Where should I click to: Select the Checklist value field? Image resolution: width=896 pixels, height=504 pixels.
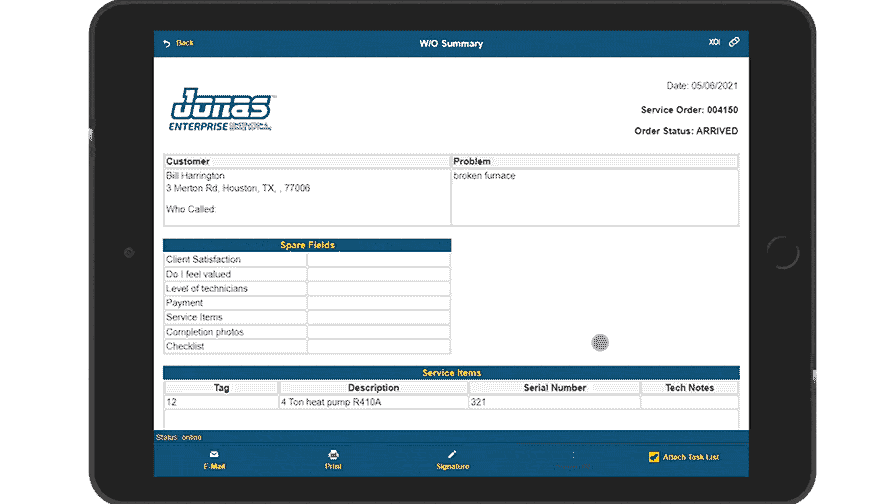[x=379, y=346]
